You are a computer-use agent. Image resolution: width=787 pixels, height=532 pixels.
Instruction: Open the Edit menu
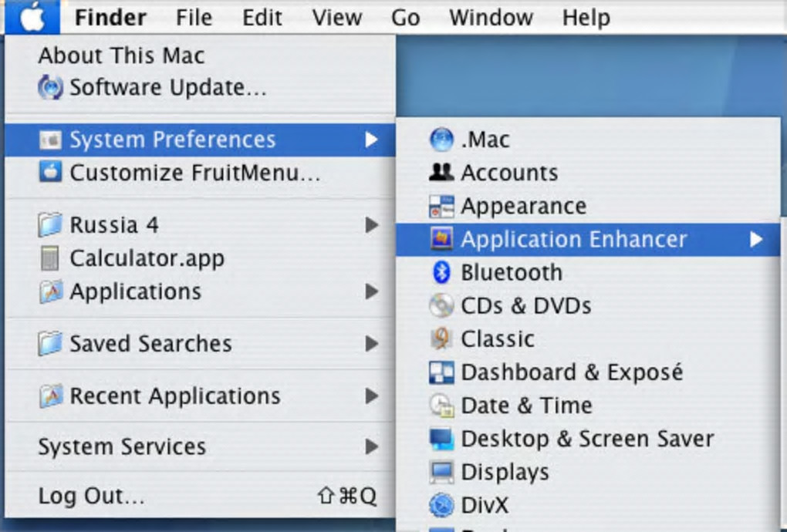point(262,18)
